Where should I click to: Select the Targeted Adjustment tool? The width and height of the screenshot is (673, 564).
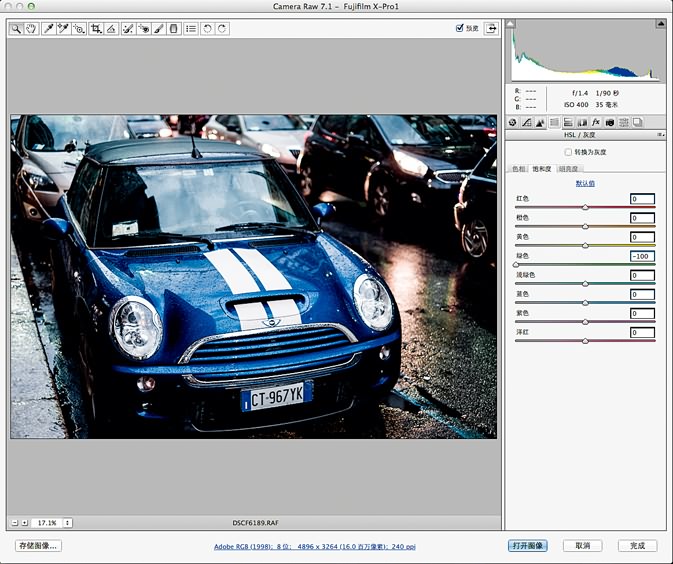click(79, 29)
